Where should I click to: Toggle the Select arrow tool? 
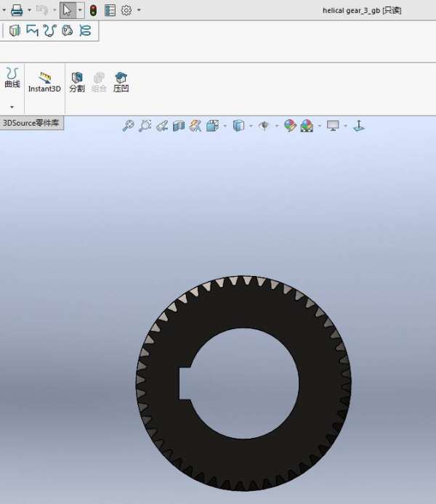tap(68, 10)
